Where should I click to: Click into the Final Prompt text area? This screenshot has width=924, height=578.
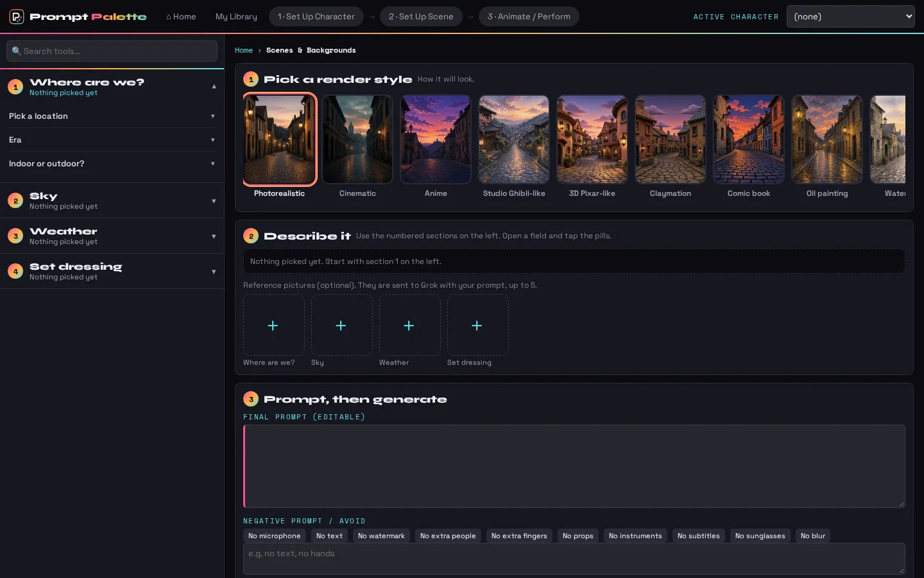[x=574, y=466]
